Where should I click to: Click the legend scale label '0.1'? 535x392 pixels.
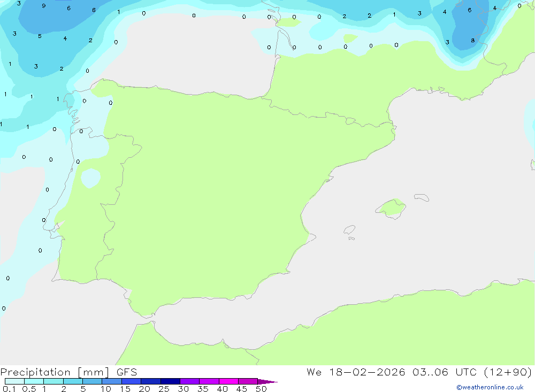point(9,389)
